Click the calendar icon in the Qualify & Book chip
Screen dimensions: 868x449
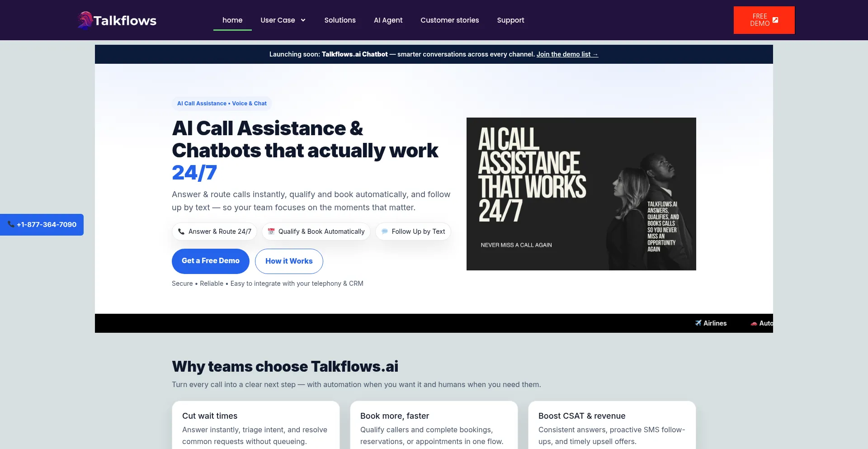271,232
